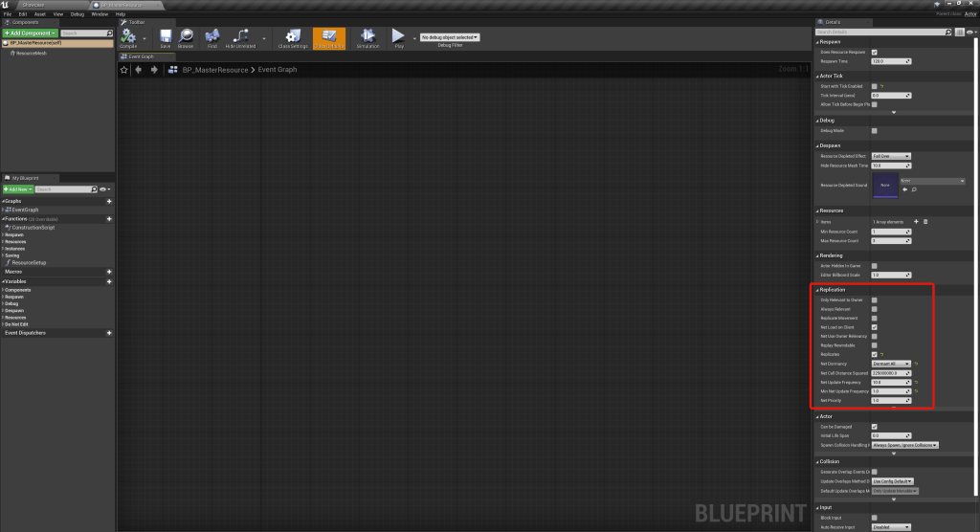Click the Save toolbar icon
The height and width of the screenshot is (532, 980).
click(165, 36)
